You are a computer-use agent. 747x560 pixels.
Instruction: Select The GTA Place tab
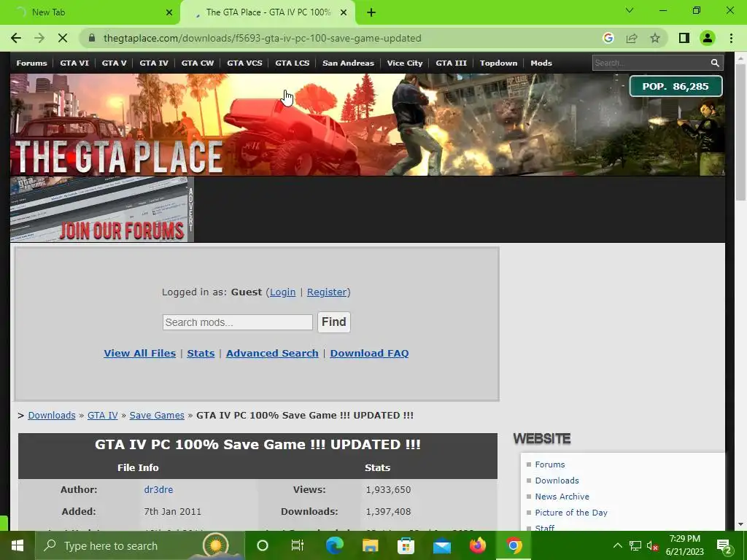tap(268, 12)
